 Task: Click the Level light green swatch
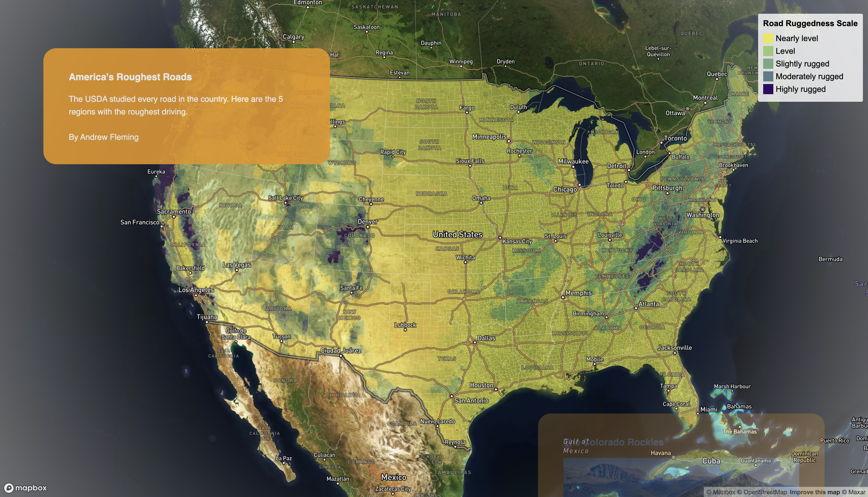tap(768, 51)
